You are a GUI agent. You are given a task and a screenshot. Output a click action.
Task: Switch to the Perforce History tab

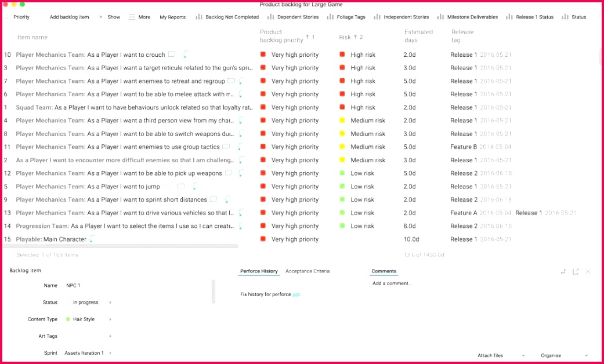(258, 271)
